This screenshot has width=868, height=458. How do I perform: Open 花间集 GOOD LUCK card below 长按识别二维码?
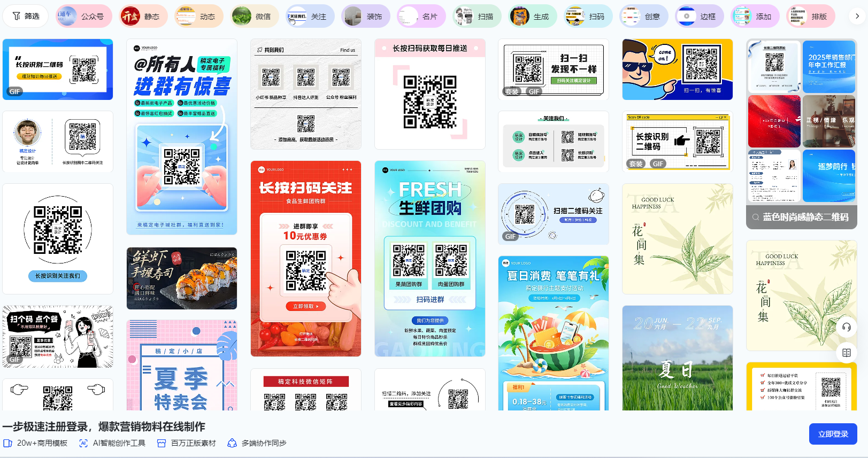(x=678, y=239)
